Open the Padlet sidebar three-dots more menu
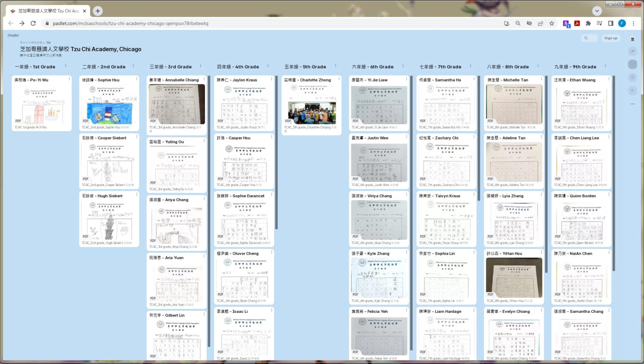 (633, 104)
